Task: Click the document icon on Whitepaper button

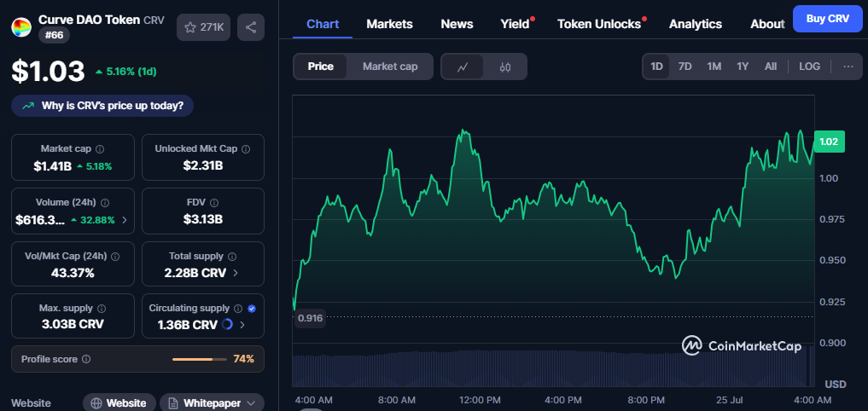Action: [172, 403]
